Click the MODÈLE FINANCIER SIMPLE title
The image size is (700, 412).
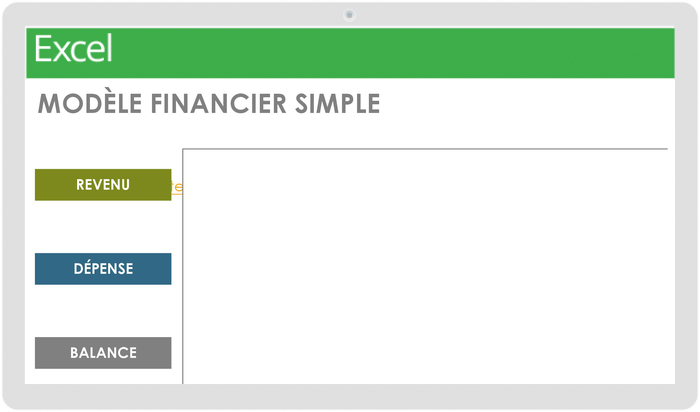[x=208, y=105]
